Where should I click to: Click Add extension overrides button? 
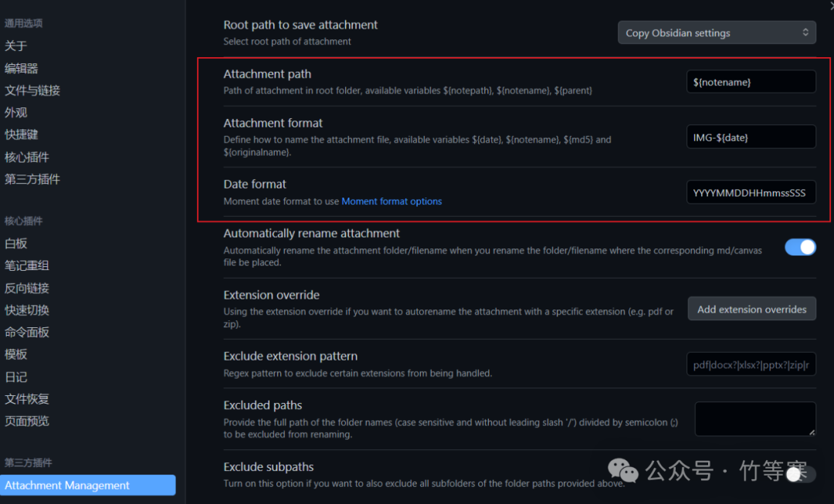(751, 310)
